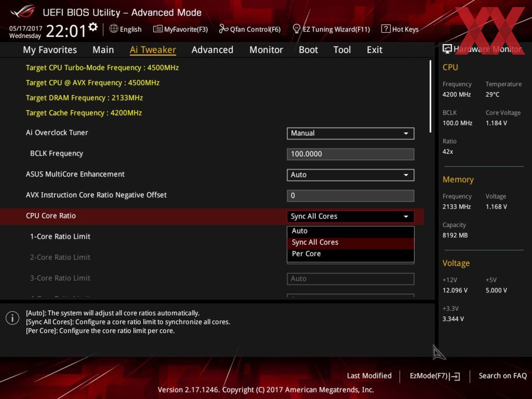Click Target Cache Frequency : 4200MHz text
This screenshot has height=399, width=532.
tap(84, 113)
